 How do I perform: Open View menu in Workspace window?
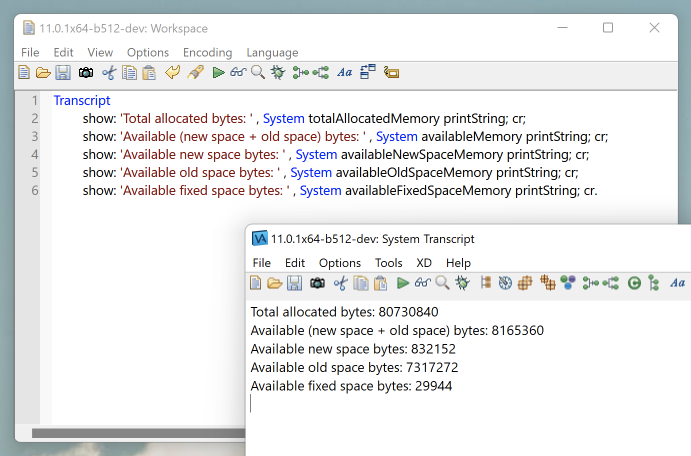pos(100,52)
